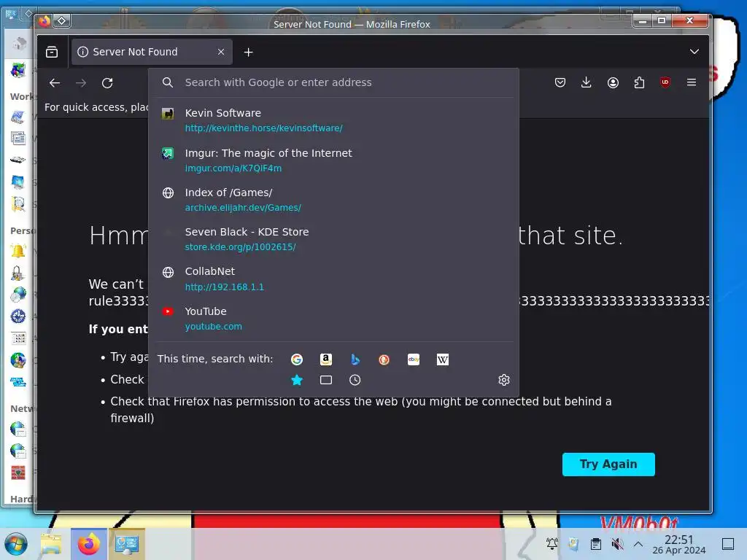The image size is (747, 560).
Task: Search only in Bookmarks
Action: coord(297,380)
